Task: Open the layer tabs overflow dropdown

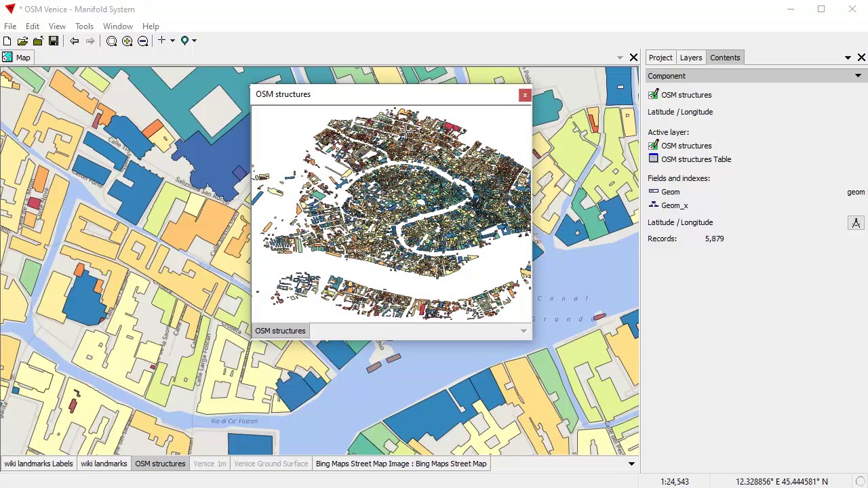Action: click(631, 464)
